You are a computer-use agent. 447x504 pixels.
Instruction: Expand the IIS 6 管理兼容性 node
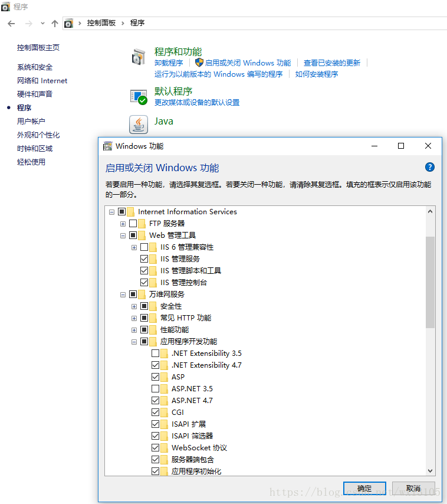134,247
